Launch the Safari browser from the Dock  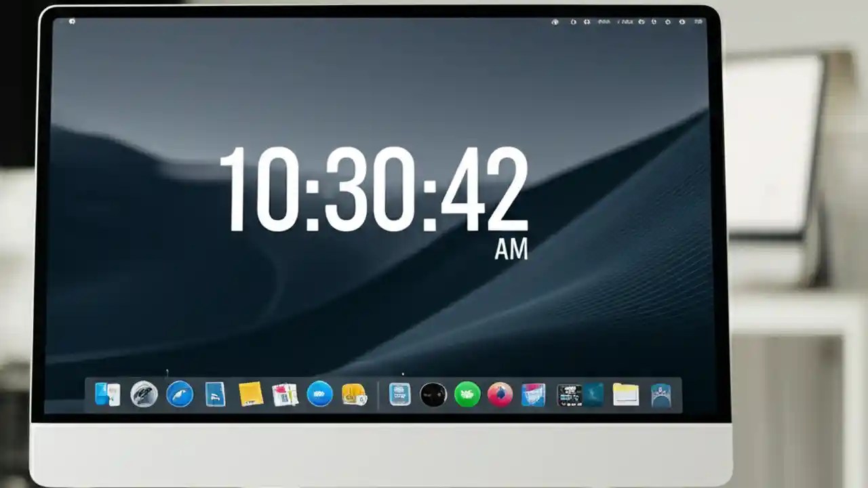pos(178,393)
